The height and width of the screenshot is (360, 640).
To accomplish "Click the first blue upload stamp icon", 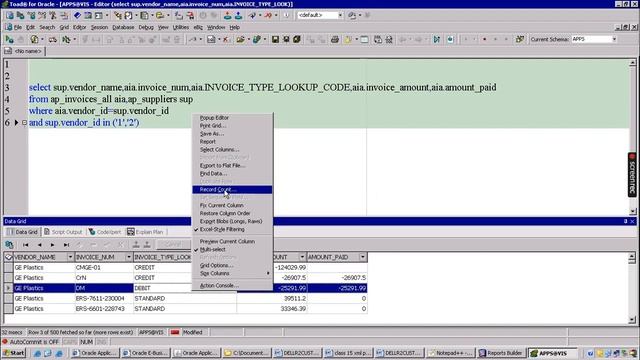I will point(228,15).
